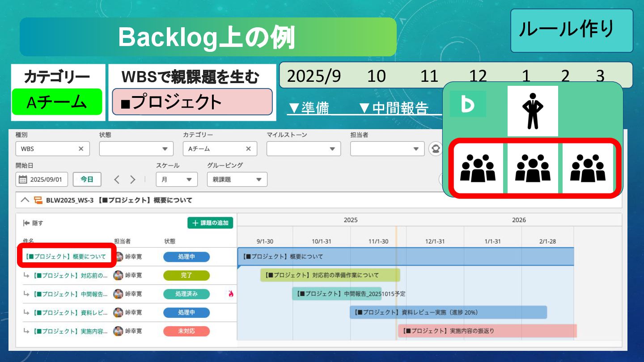Click the 10/1-31 month column header

pyautogui.click(x=322, y=241)
